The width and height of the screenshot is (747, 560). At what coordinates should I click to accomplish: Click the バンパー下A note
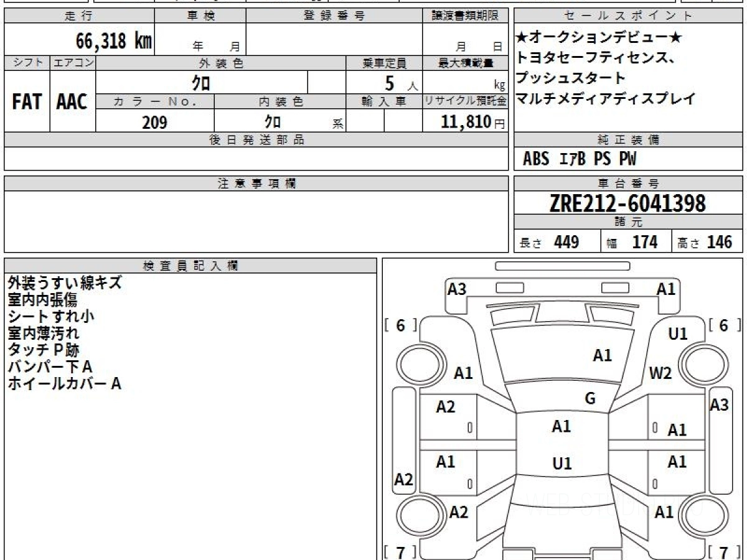pyautogui.click(x=50, y=366)
